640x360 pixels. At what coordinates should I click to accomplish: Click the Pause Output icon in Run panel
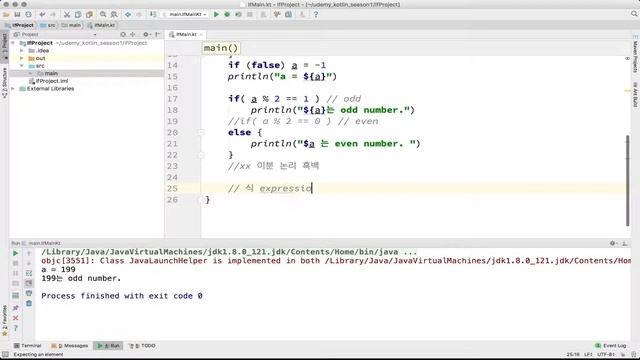pos(16,273)
